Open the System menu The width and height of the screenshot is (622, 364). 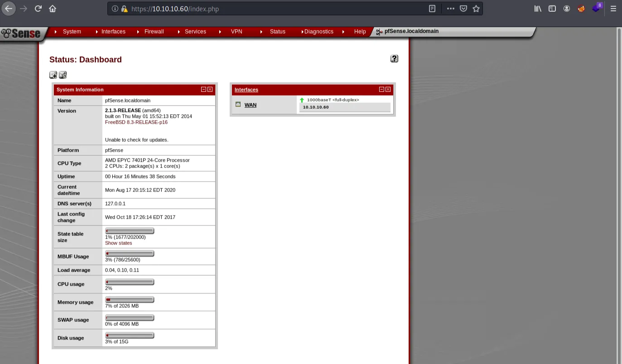(72, 32)
